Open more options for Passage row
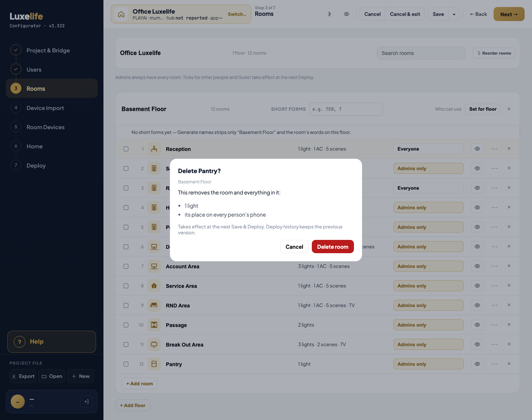532x420 pixels. [x=495, y=325]
